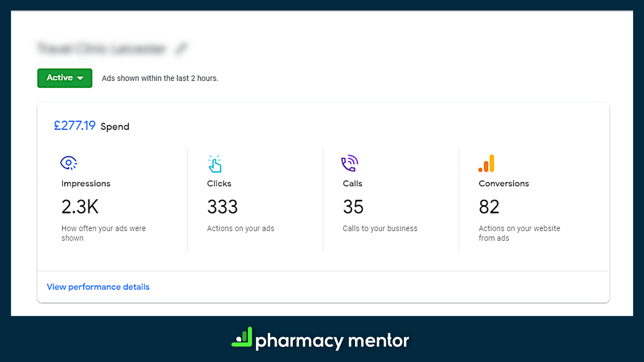
Task: Click the Impressions heading
Action: click(x=86, y=184)
